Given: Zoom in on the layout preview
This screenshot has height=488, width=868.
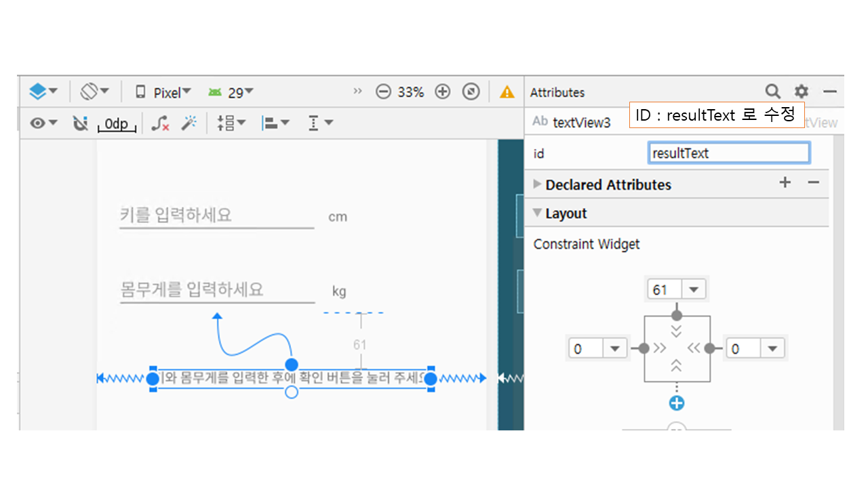Looking at the screenshot, I should click(442, 92).
